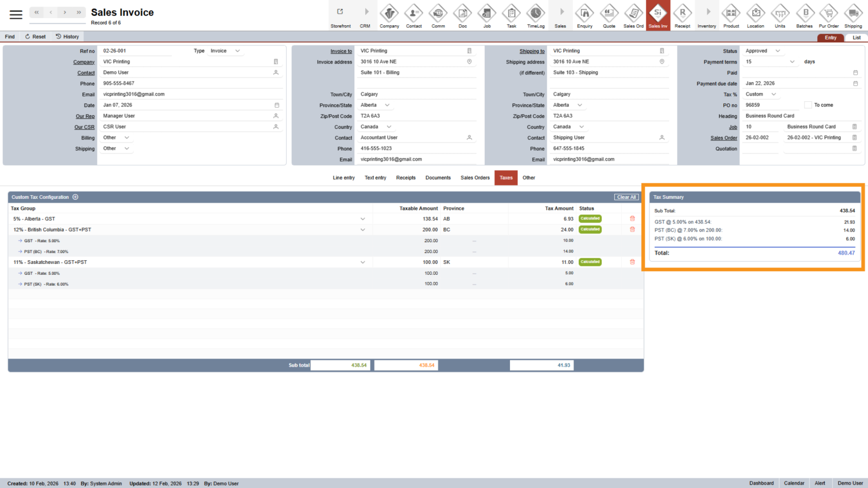Open the Tax % Custom dropdown
The height and width of the screenshot is (488, 868).
point(773,95)
